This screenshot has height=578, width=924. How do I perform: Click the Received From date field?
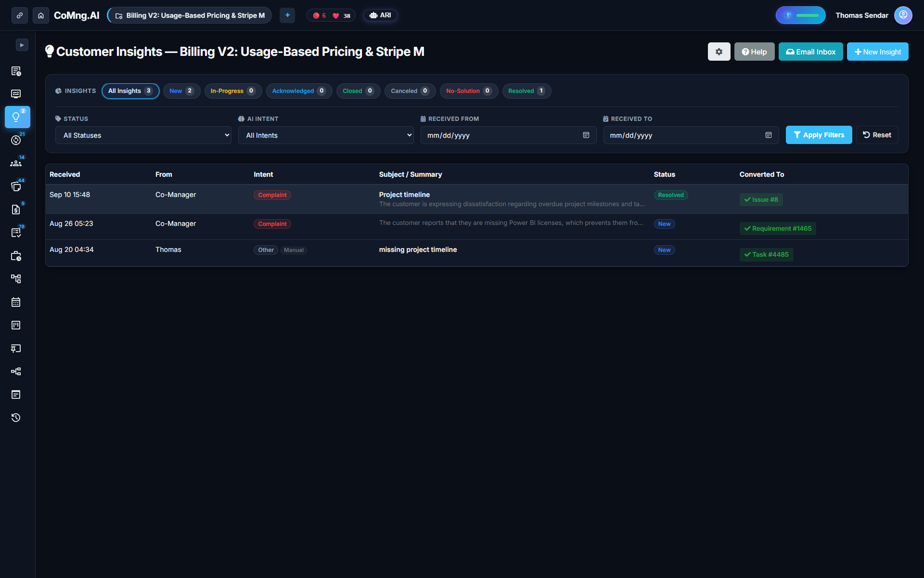tap(508, 135)
